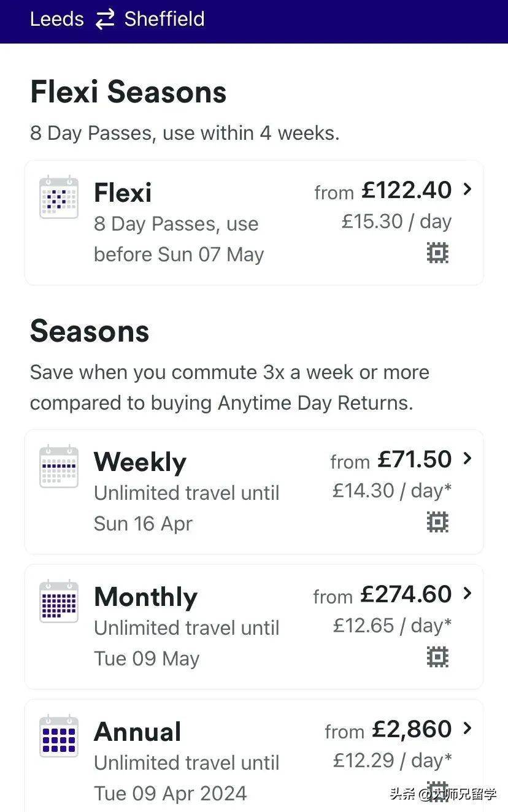Click the £71.50 Weekly price
508x812 pixels.
[x=415, y=459]
